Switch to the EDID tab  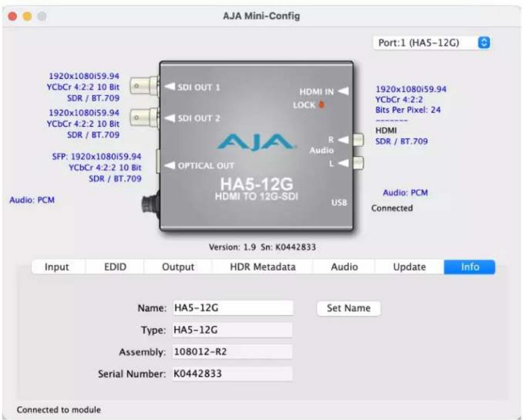[x=115, y=267]
